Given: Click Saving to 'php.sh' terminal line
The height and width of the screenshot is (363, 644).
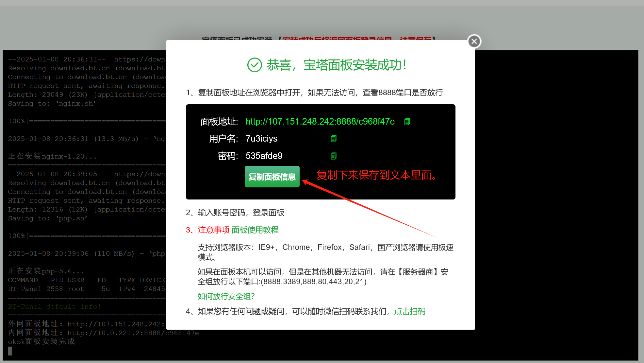Looking at the screenshot, I should [x=48, y=218].
